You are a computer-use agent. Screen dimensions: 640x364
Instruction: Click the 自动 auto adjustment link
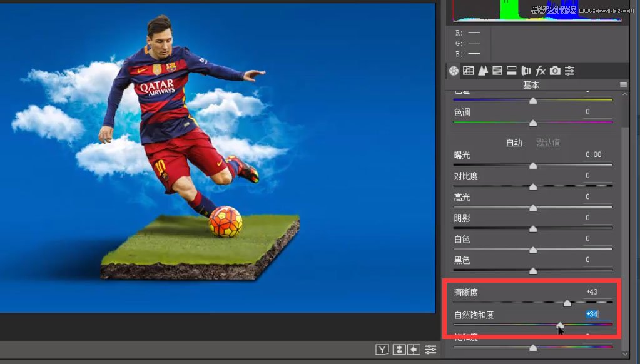click(514, 143)
